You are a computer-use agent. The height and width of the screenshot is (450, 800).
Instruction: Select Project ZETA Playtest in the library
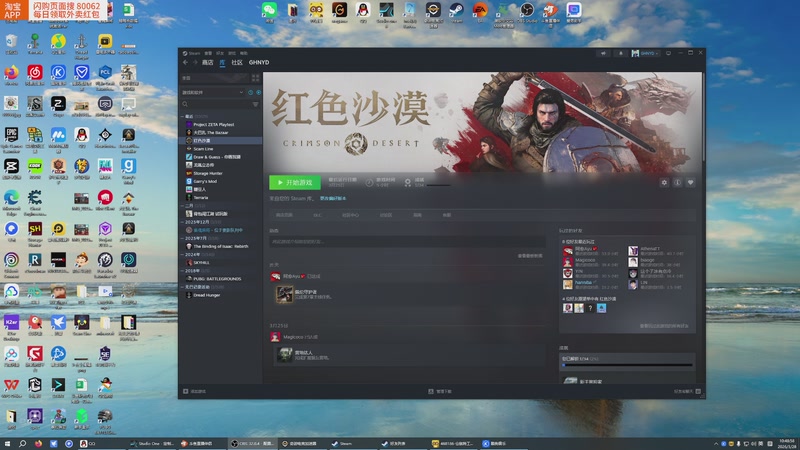point(221,124)
